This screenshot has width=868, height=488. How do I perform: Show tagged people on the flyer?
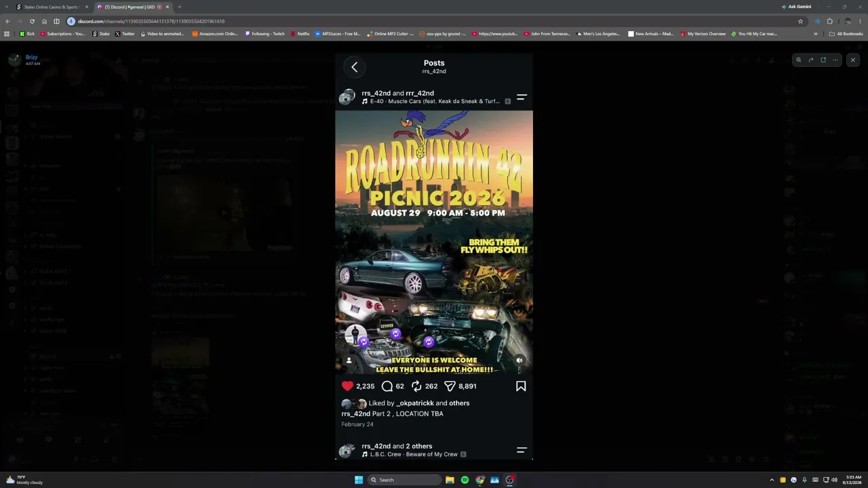click(349, 361)
